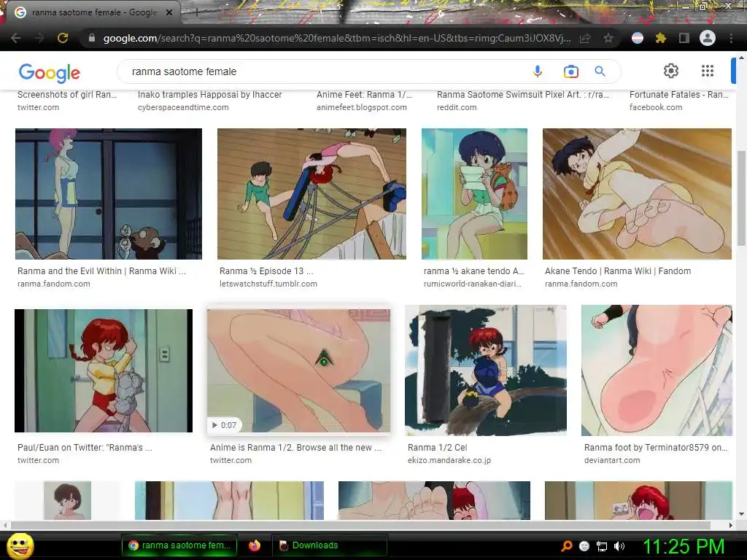Click the Ranma 1/2 Cel title link
The height and width of the screenshot is (560, 747).
point(438,448)
